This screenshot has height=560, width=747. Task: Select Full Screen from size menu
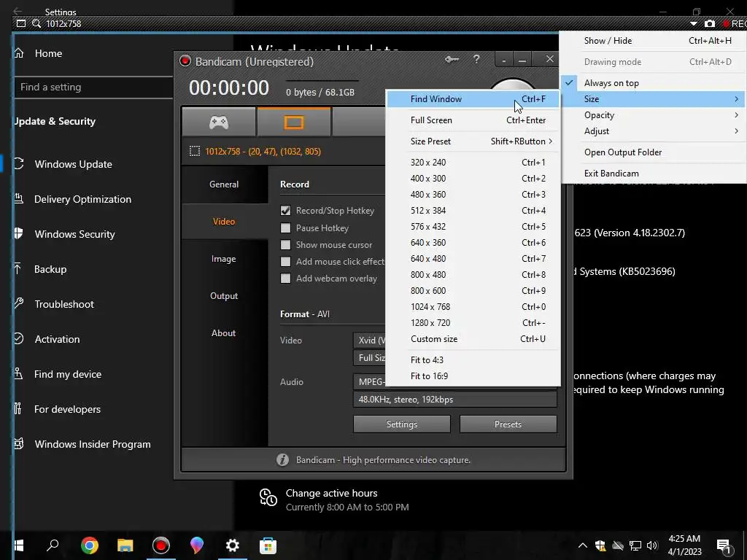[x=473, y=120]
